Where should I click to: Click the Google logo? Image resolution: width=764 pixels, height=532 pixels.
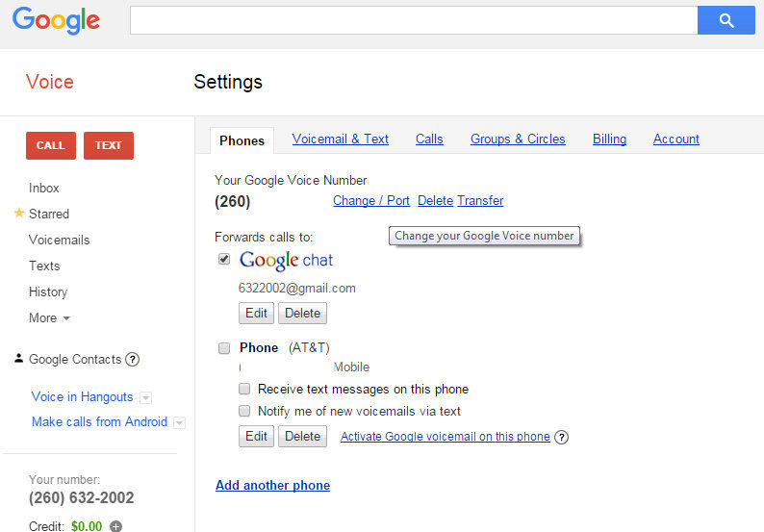[56, 20]
